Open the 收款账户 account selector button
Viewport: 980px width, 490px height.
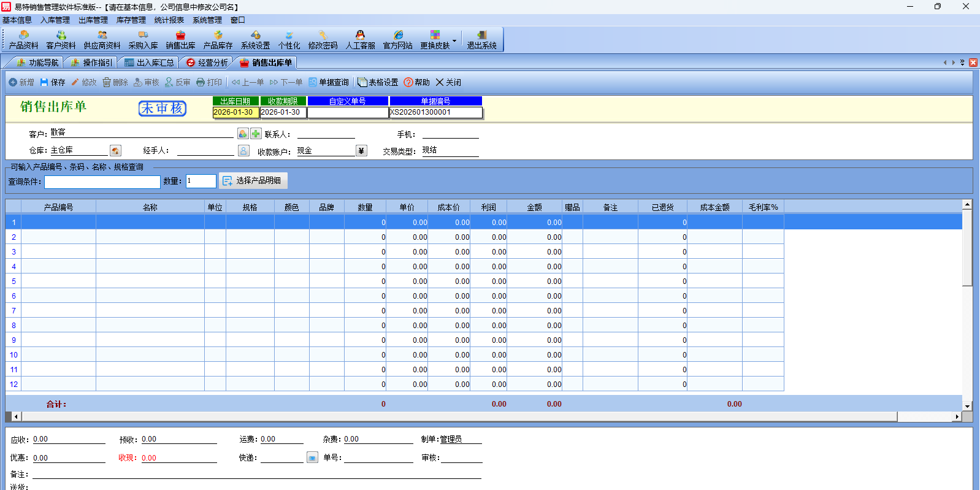(x=361, y=151)
